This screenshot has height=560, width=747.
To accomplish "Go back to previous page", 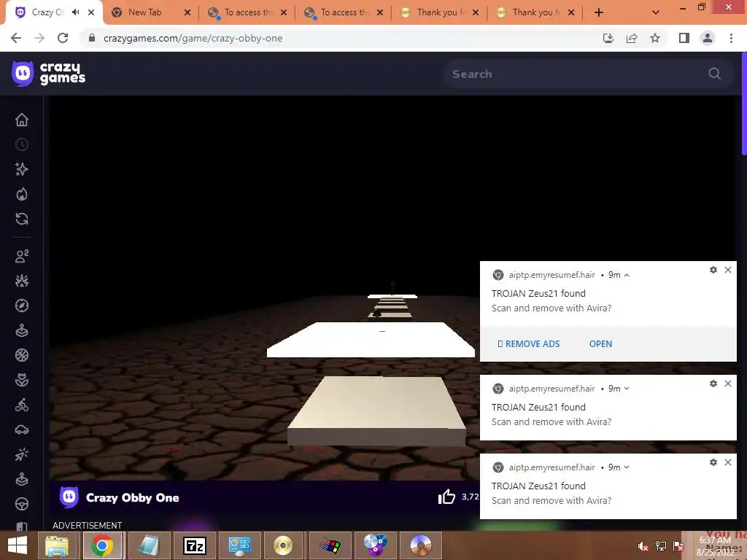I will coord(16,38).
